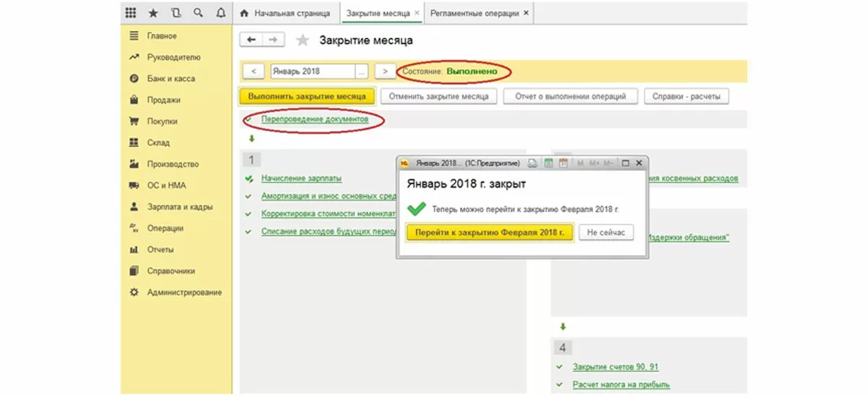Open the Начисление зарплаты link

click(x=302, y=177)
